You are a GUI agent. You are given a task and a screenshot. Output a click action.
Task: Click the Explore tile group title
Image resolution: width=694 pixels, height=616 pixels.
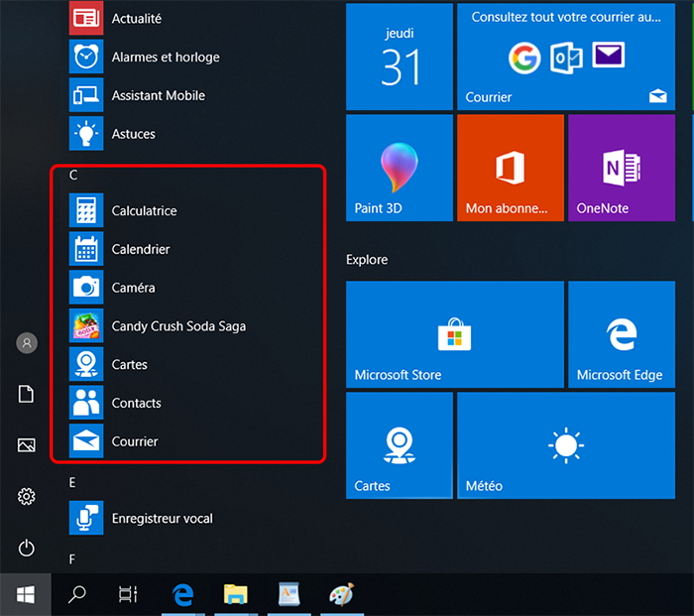[x=367, y=260]
